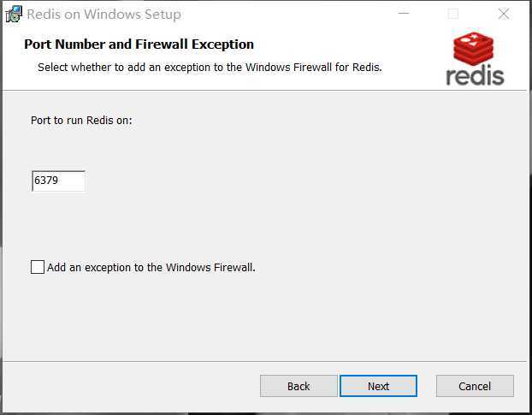Cancel the Redis installation
This screenshot has width=532, height=415.
[x=475, y=386]
